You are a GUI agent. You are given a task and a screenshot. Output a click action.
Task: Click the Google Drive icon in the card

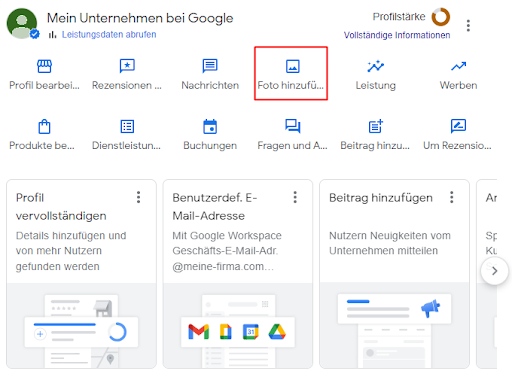coord(277,332)
